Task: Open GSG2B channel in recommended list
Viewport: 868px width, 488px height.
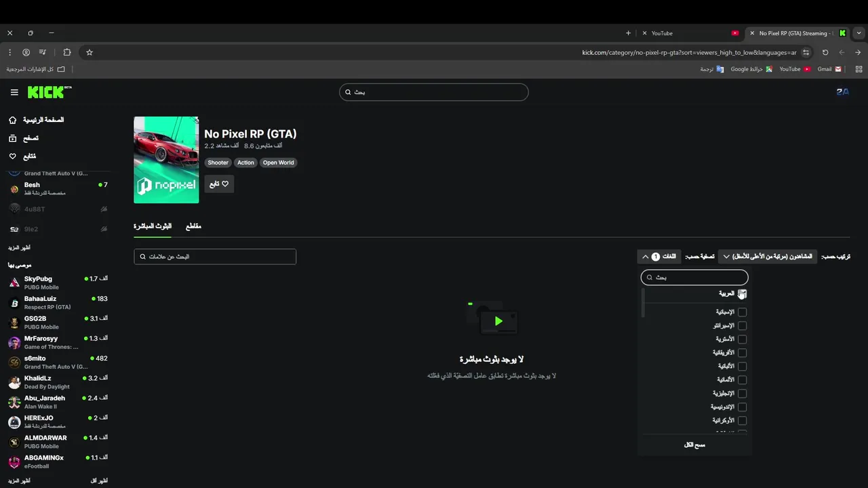Action: point(58,322)
